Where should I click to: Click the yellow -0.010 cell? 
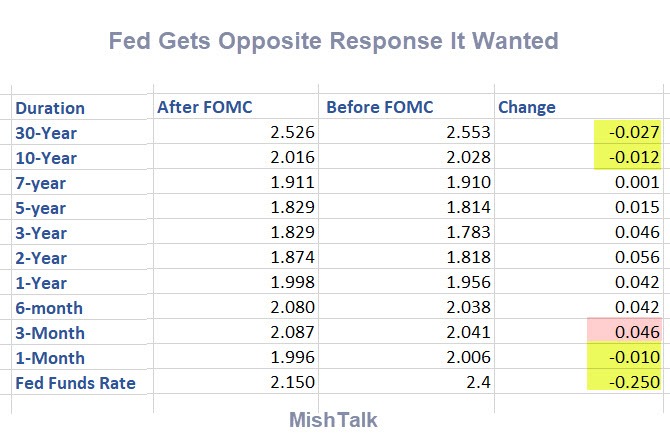(x=628, y=358)
